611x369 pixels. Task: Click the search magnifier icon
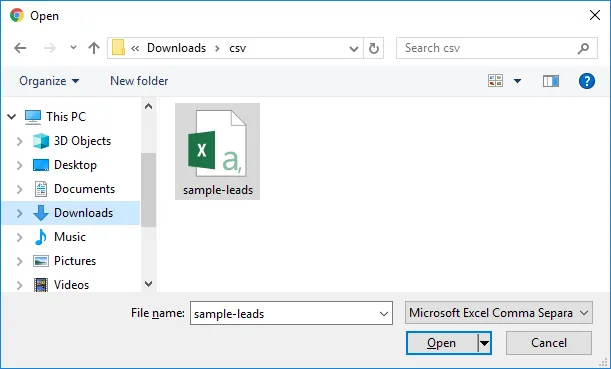pos(583,48)
